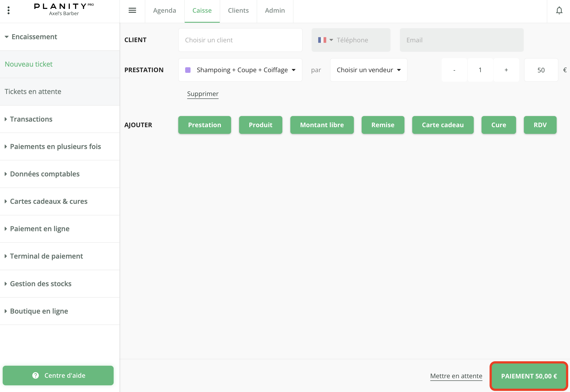Screen dimensions: 570x392
Task: Open Tickets en attente
Action: coord(33,92)
